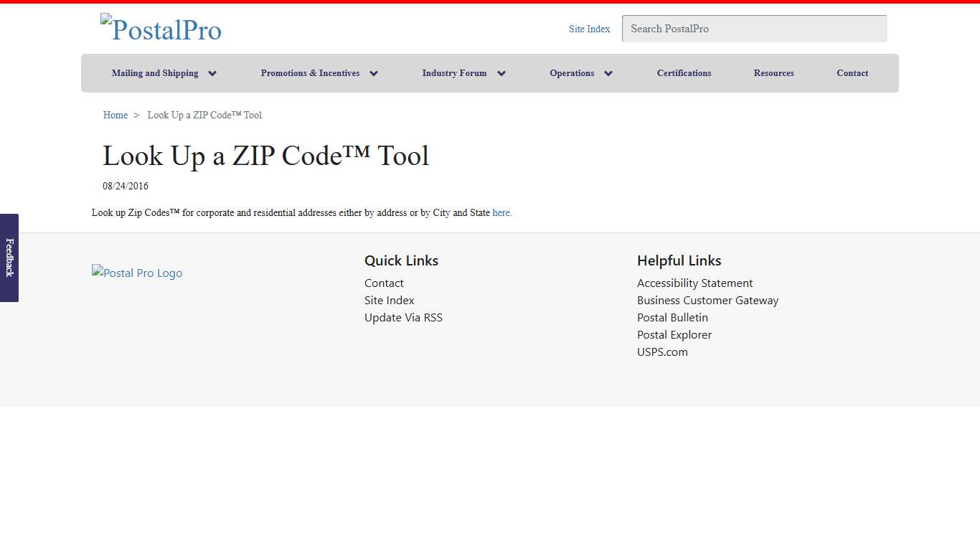The height and width of the screenshot is (551, 980).
Task: Click the Postal Pro logo in the footer
Action: click(x=137, y=273)
